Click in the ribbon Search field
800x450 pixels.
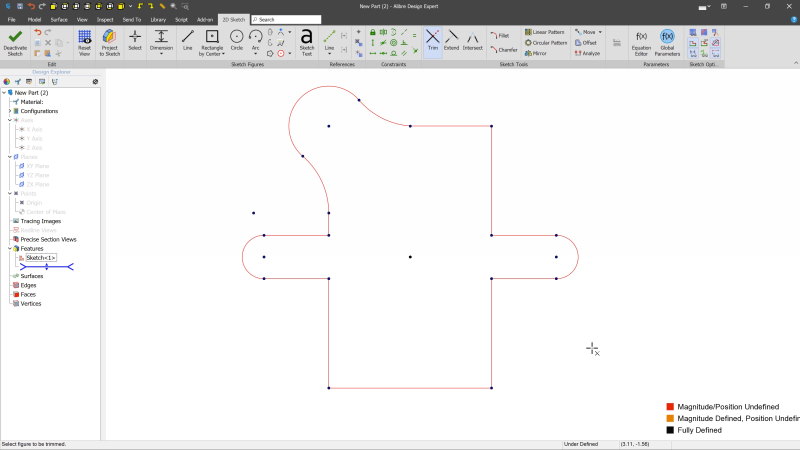288,19
